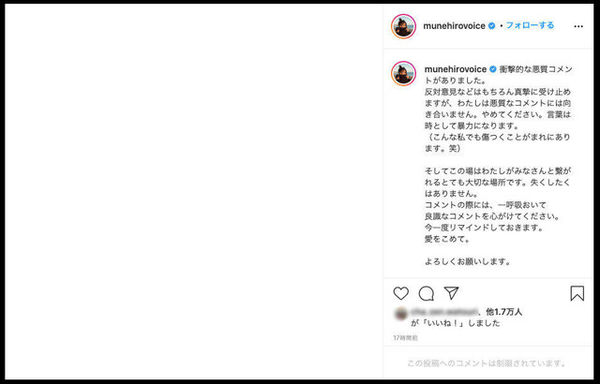The width and height of the screenshot is (600, 384).
Task: Click the caption line 愛をこめて。
Action: (447, 239)
